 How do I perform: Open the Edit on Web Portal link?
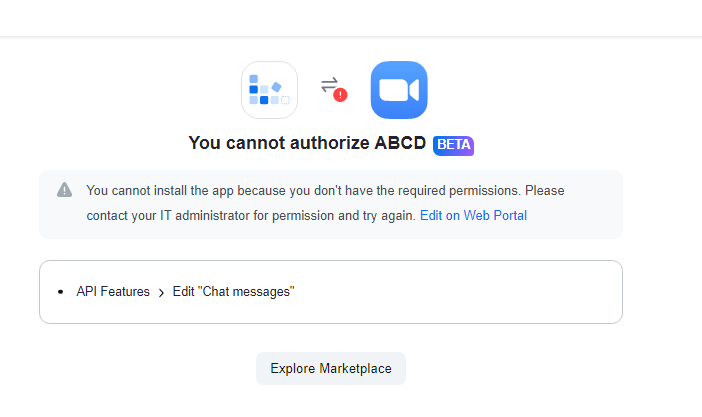473,215
